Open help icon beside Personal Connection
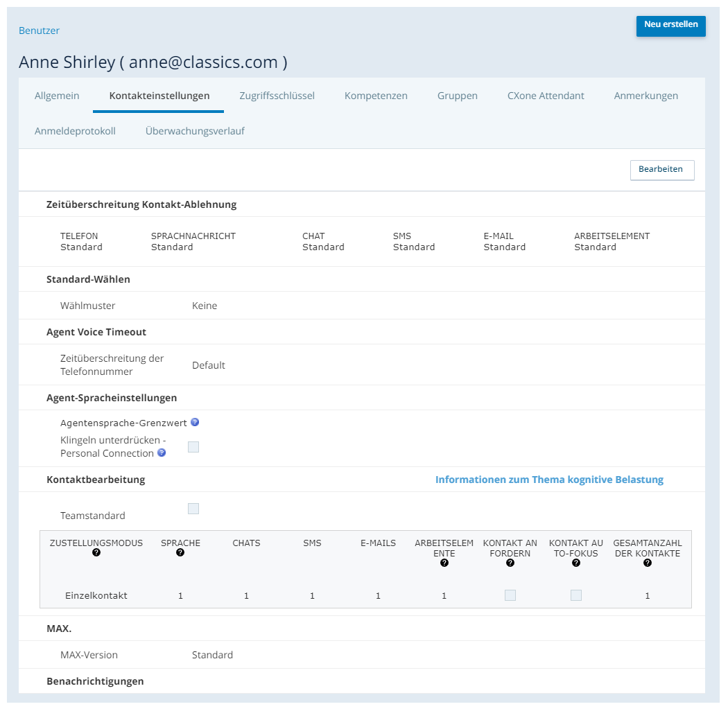728x711 pixels. click(x=162, y=453)
